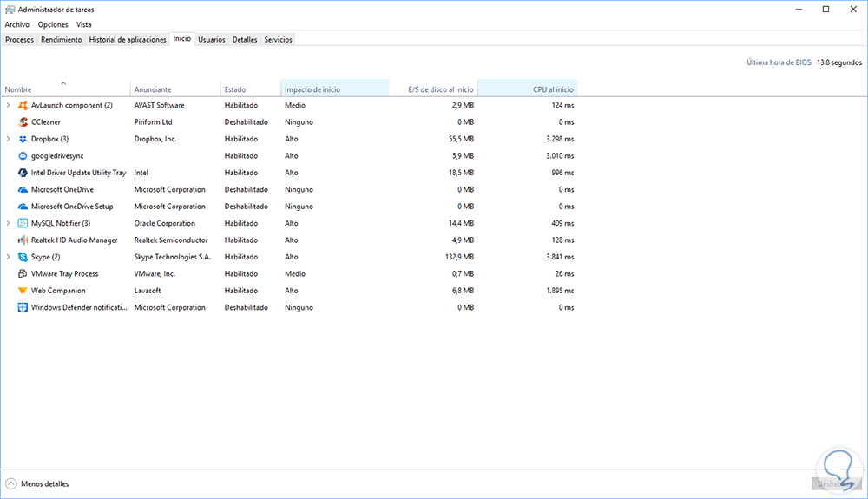The width and height of the screenshot is (868, 499).
Task: Click the Skype Technologies S.A. cell
Action: point(172,257)
